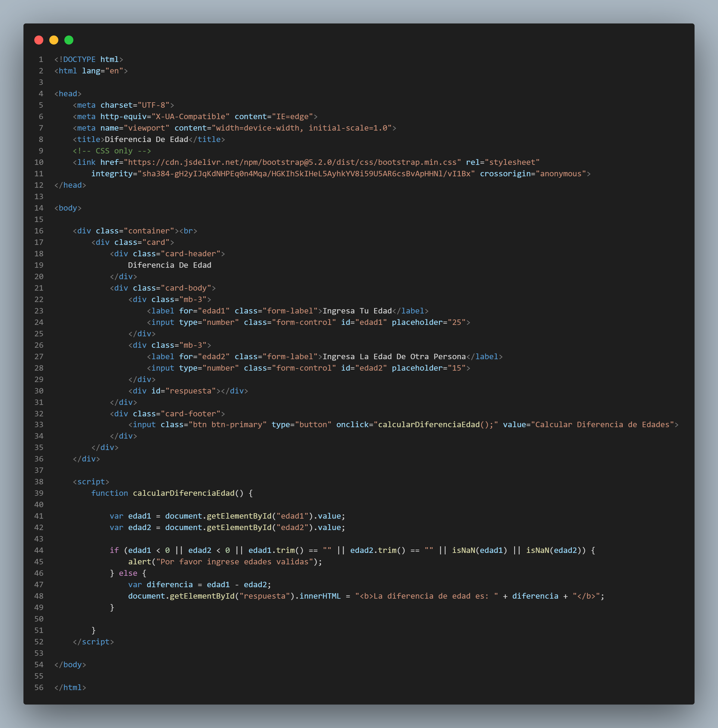This screenshot has width=718, height=728.
Task: Click the sha384 integrity hash string
Action: coord(306,174)
